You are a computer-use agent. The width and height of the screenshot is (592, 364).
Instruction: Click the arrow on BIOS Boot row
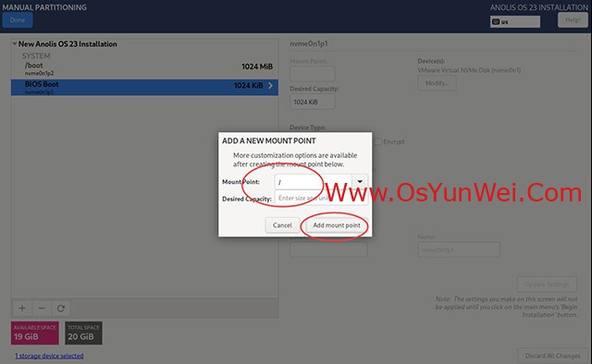[270, 86]
